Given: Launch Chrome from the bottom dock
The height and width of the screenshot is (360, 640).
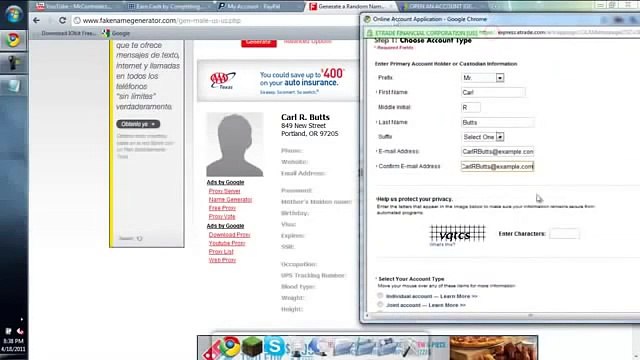Looking at the screenshot, I should point(230,347).
